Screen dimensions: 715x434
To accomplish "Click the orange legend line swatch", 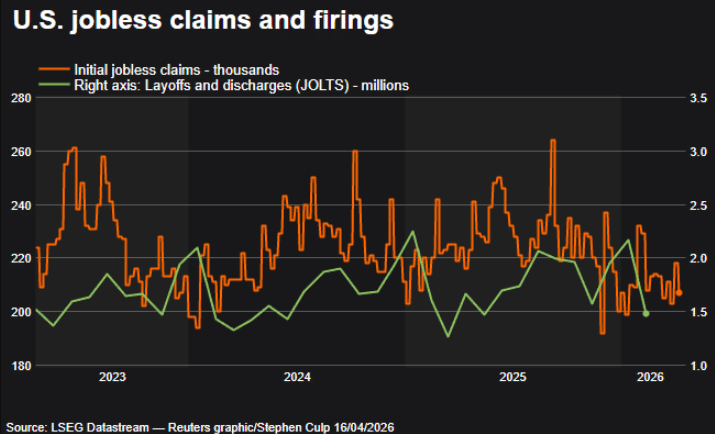I will tap(54, 70).
